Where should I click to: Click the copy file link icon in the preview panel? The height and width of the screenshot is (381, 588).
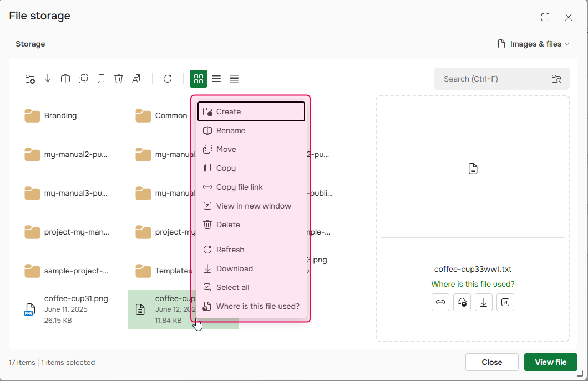coord(440,302)
